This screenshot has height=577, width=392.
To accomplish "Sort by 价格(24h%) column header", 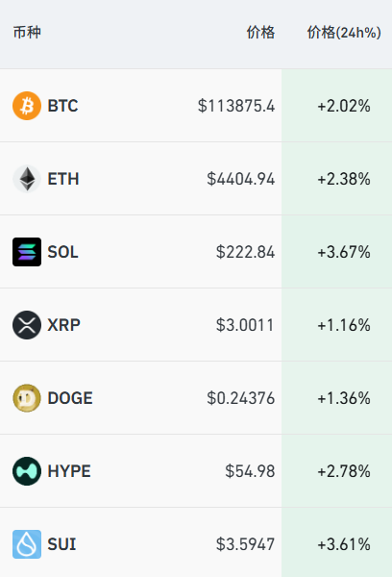I will coord(344,33).
